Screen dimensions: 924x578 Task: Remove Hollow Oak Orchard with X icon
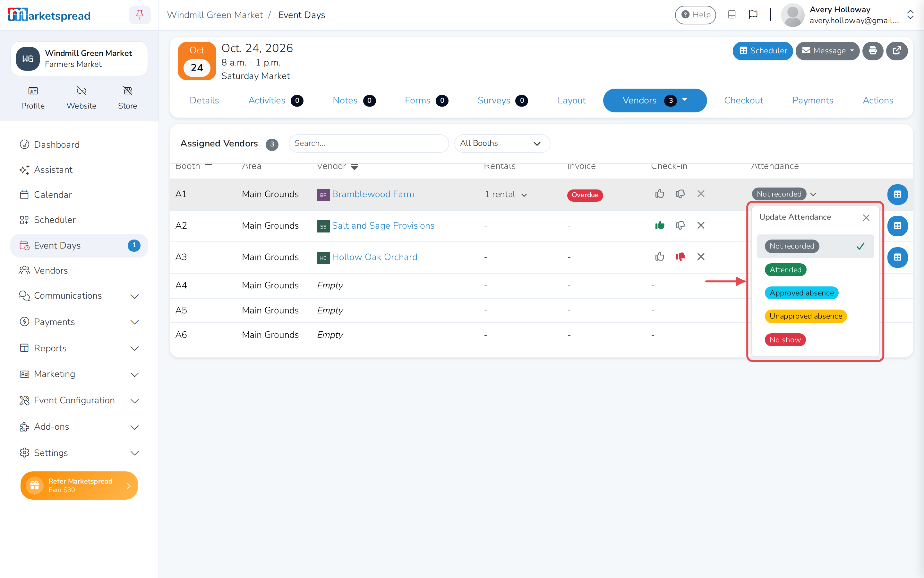point(701,257)
